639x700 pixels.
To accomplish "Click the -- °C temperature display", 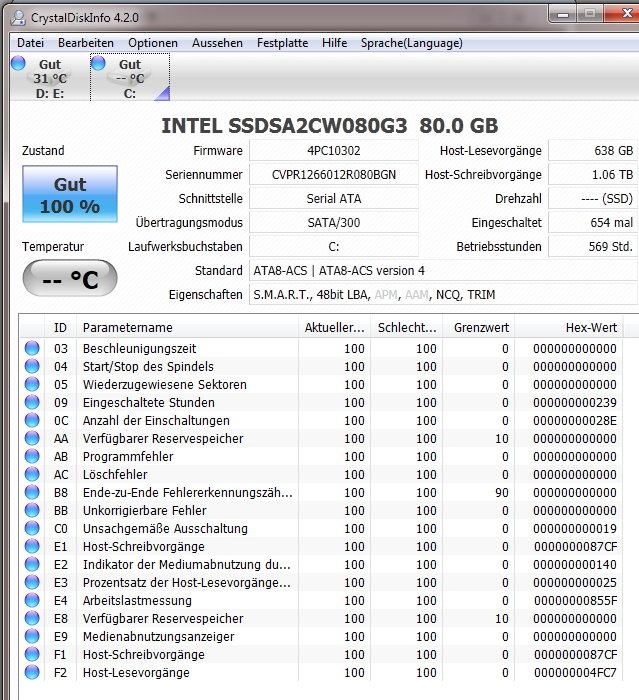I will point(70,279).
